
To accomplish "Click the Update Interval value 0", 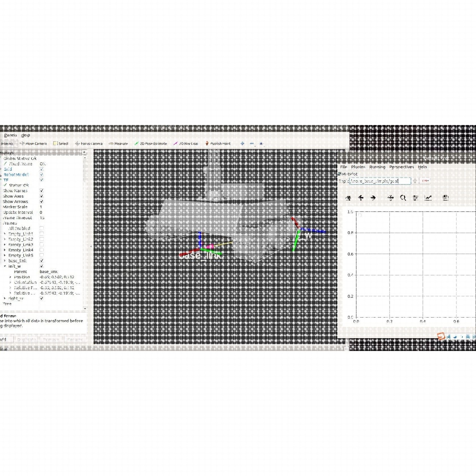I will 41,212.
